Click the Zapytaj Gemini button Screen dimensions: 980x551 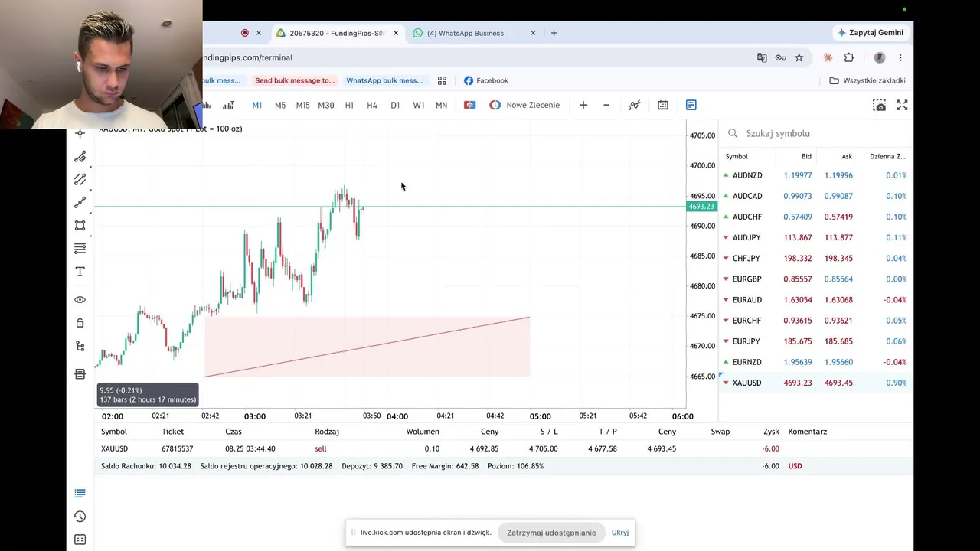[x=871, y=33]
